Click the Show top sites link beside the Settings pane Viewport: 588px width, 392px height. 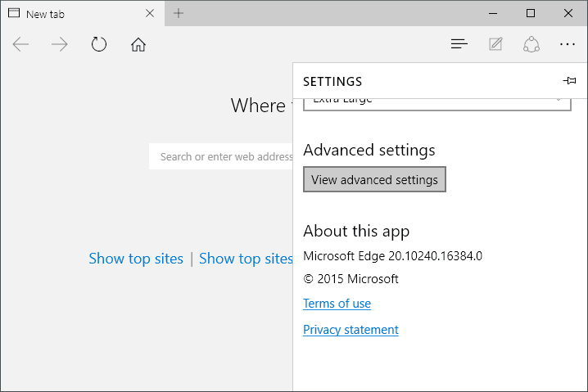click(x=246, y=259)
